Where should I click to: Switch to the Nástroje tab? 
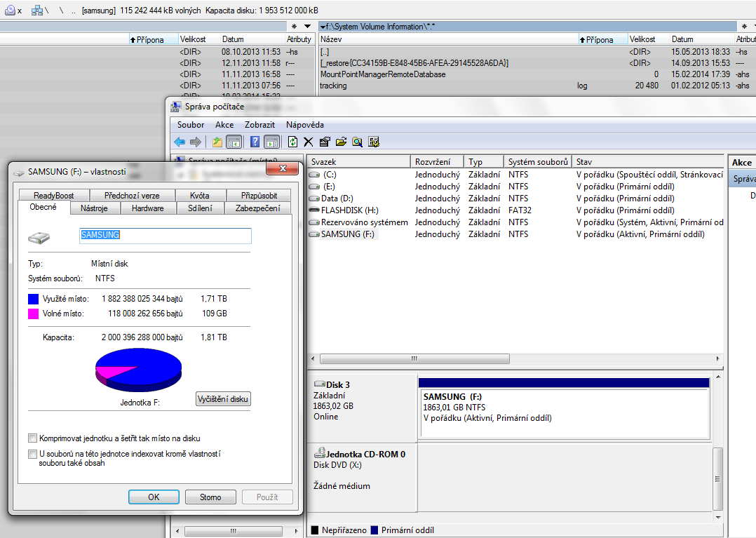tap(94, 208)
